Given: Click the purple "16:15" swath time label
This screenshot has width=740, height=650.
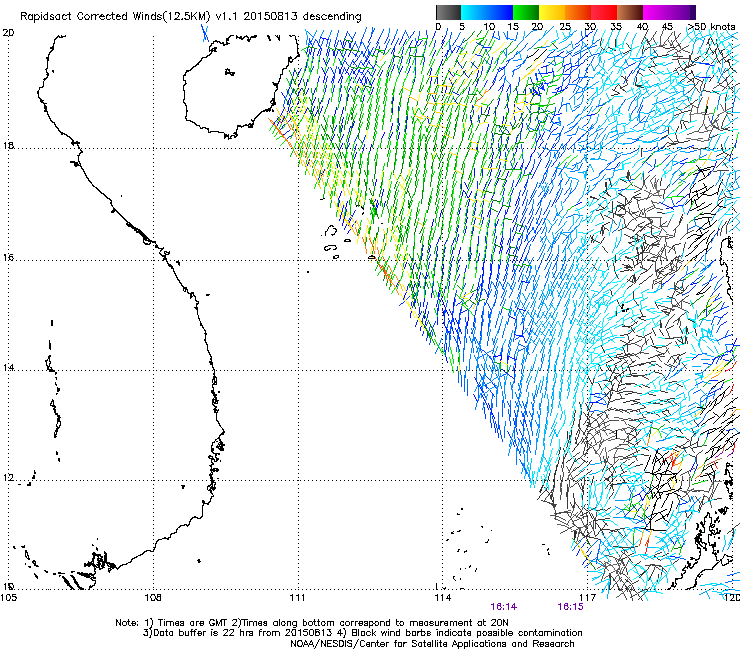Looking at the screenshot, I should click(x=570, y=607).
